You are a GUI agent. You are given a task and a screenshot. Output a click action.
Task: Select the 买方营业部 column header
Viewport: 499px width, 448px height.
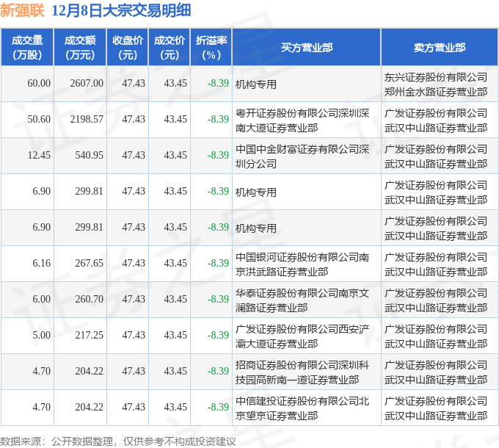pos(307,48)
